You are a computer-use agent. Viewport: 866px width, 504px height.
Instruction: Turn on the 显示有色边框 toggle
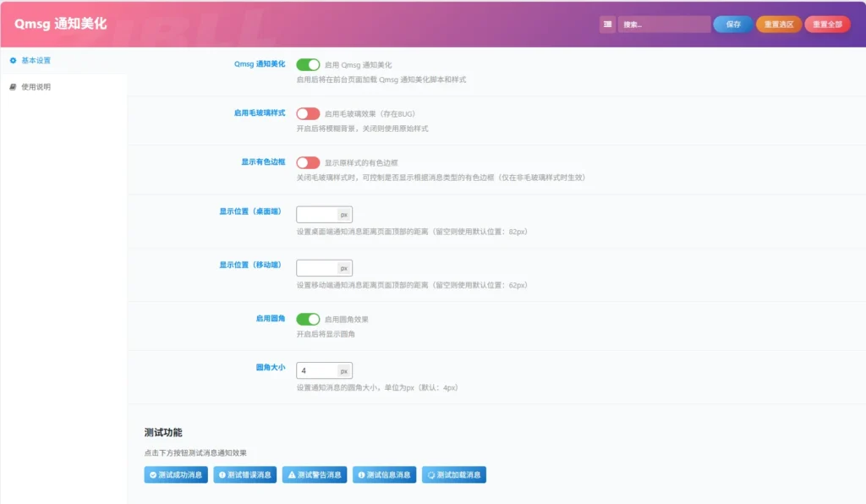(x=308, y=162)
